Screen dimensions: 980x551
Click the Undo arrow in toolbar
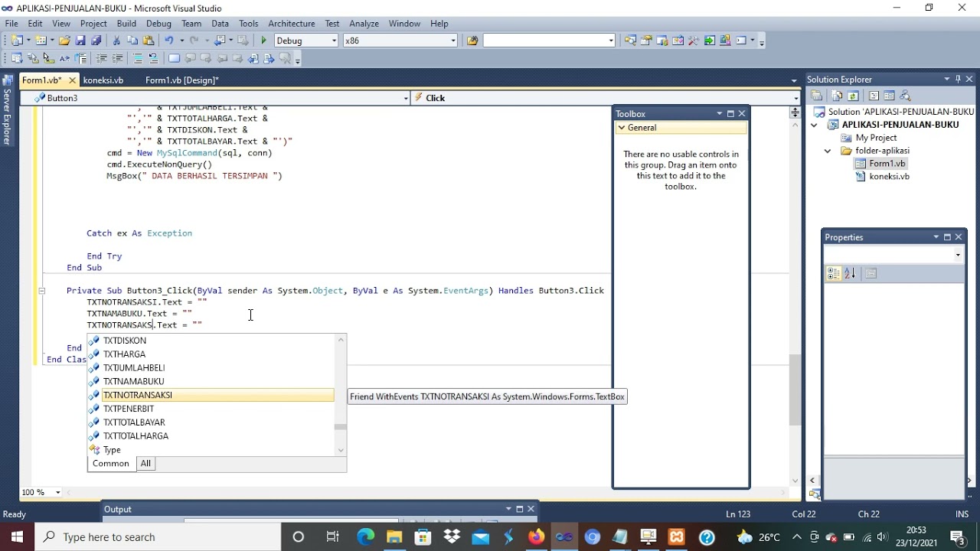coord(168,41)
